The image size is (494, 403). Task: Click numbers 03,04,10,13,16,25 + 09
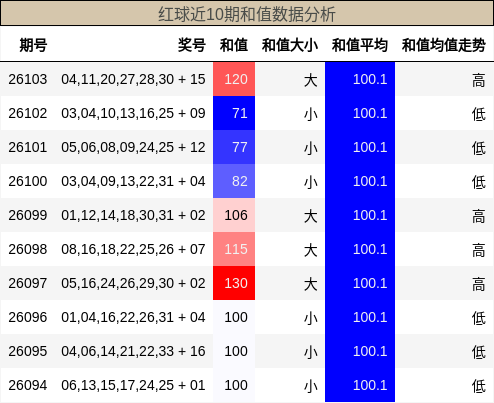click(133, 113)
